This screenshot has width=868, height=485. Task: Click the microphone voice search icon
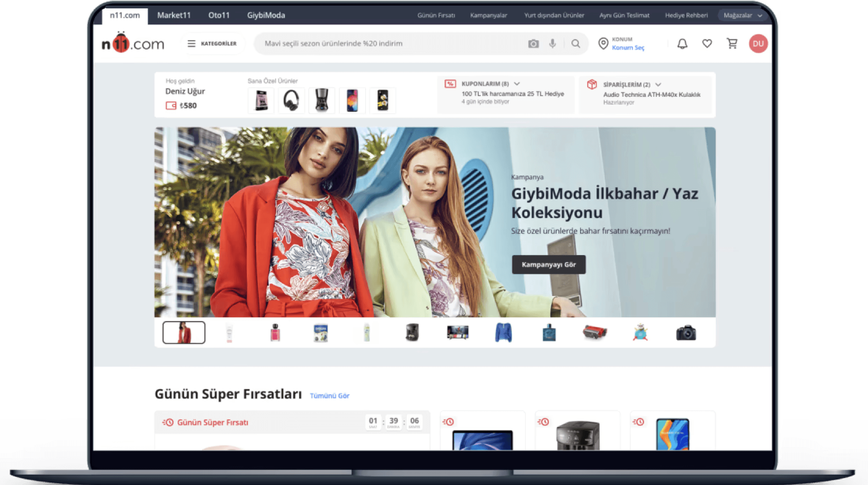point(553,44)
